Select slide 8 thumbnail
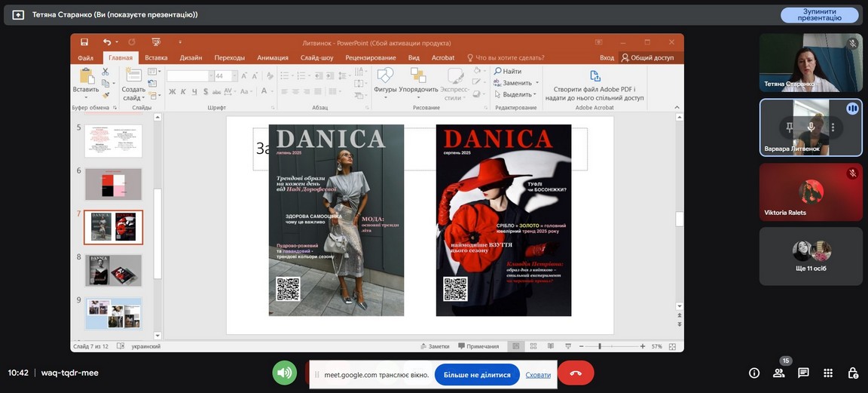Screen dimensions: 868x393 pos(114,271)
